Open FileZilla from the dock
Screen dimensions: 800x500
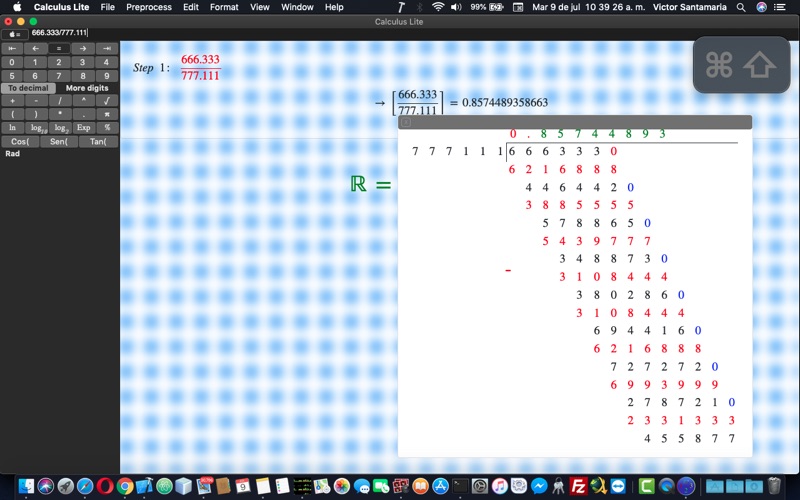(x=578, y=486)
